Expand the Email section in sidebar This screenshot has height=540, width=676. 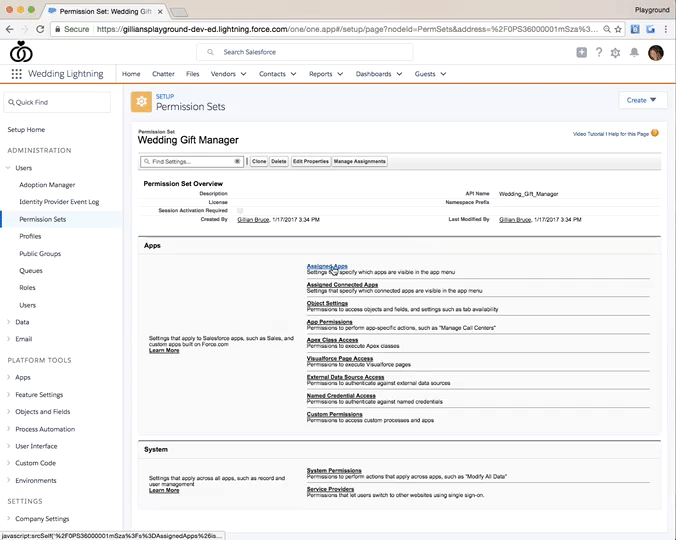tap(8, 339)
